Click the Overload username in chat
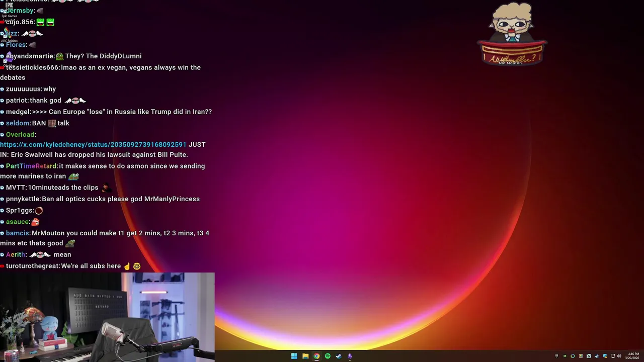Screen dimensions: 644x362 coord(20,134)
